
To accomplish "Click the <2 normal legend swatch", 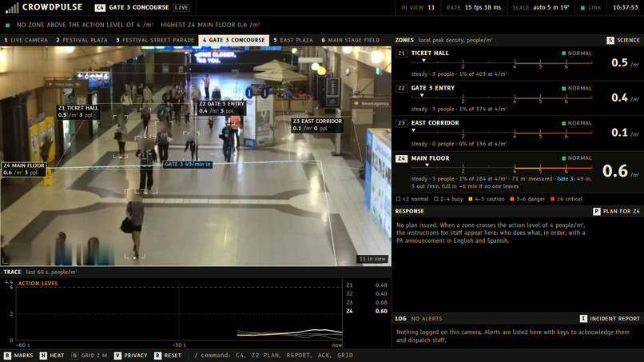I will pos(398,199).
